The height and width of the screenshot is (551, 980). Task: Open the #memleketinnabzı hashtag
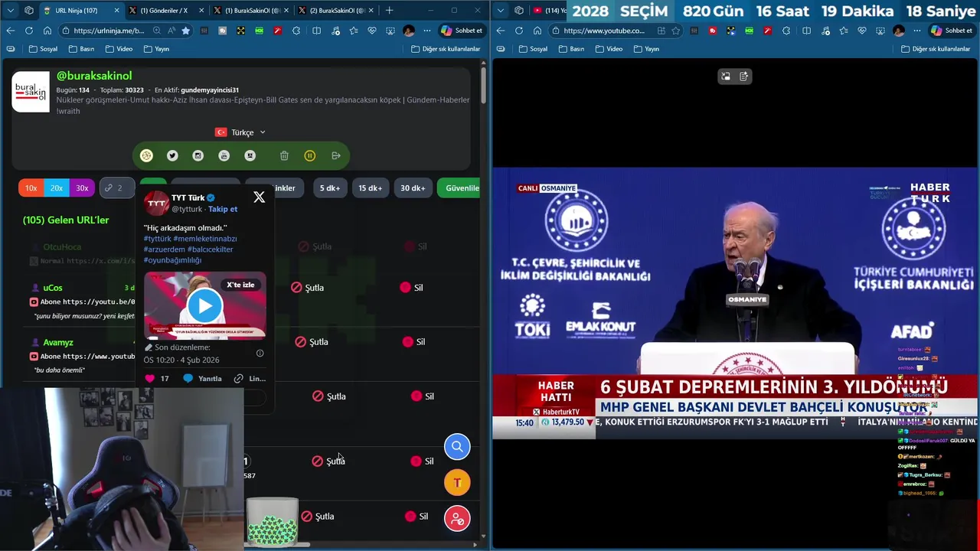click(x=205, y=239)
